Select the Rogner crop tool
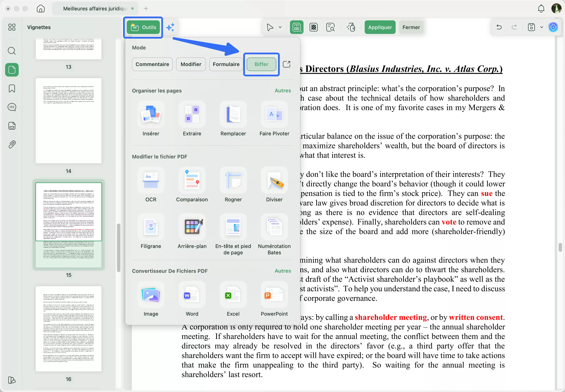The height and width of the screenshot is (392, 565). (x=233, y=181)
